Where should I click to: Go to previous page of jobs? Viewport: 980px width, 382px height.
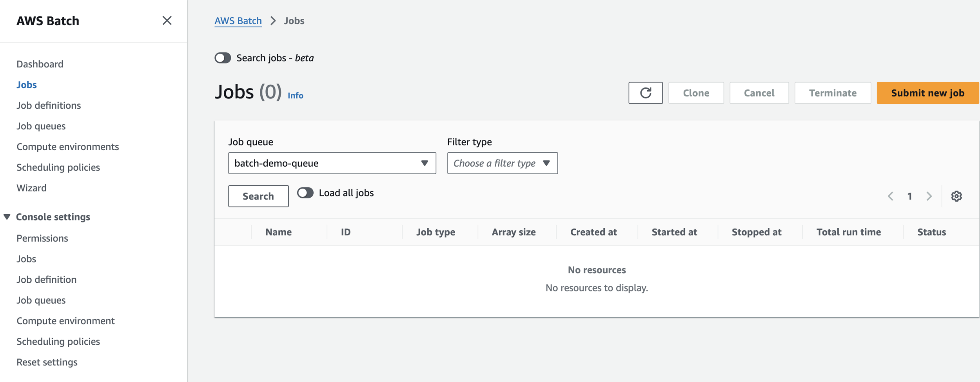(891, 196)
